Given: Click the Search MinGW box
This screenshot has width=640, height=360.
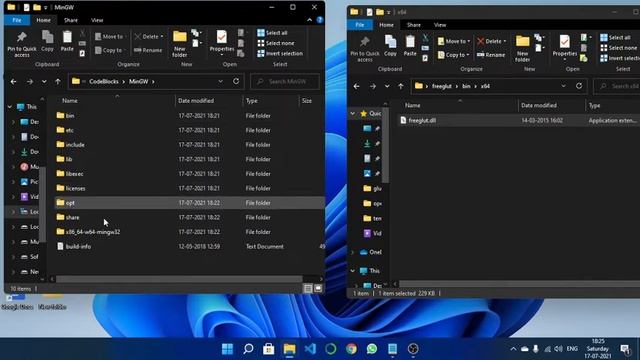Looking at the screenshot, I should pos(285,82).
